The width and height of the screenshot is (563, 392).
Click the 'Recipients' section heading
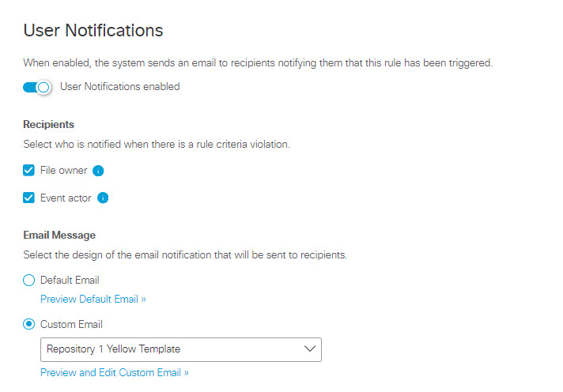point(48,125)
